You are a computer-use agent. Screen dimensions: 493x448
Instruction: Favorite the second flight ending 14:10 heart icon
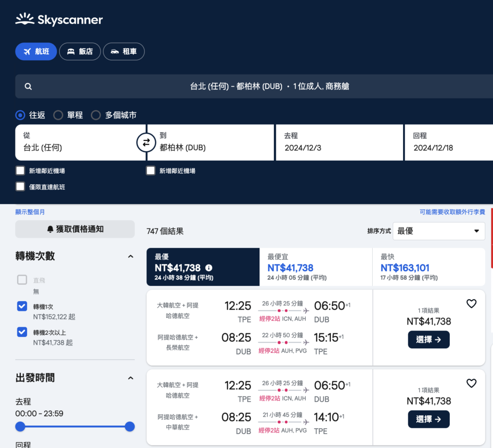point(471,384)
